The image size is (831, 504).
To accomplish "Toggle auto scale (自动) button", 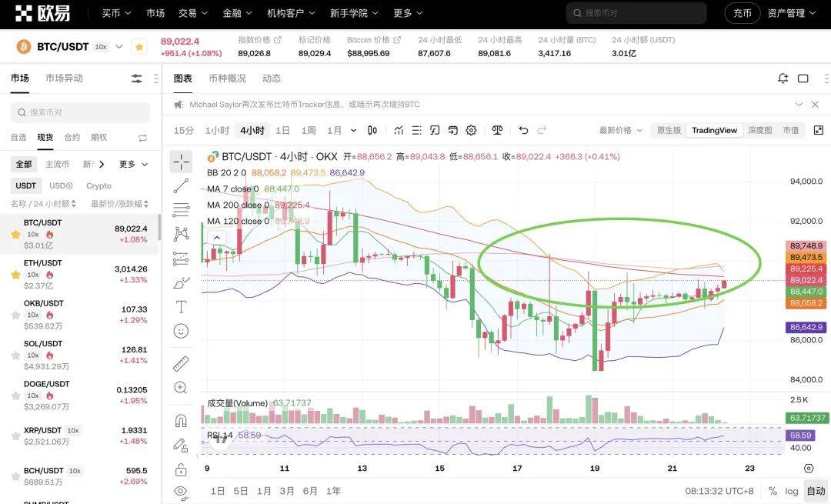I will click(x=815, y=491).
